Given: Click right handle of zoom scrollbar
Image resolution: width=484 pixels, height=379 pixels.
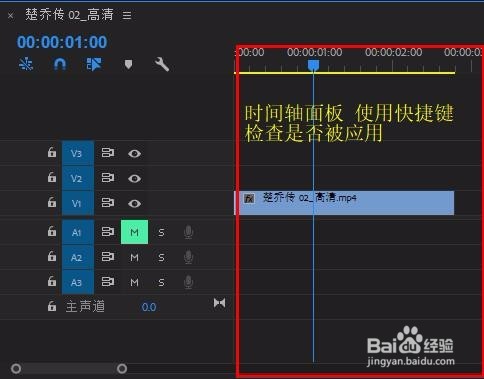Looking at the screenshot, I should point(122,368).
